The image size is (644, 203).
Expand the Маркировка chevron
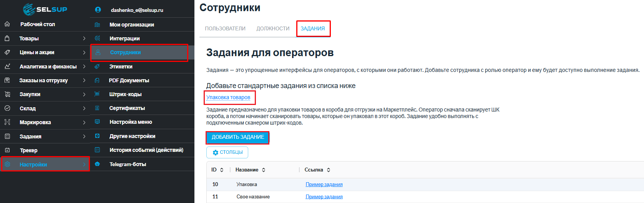click(x=84, y=122)
